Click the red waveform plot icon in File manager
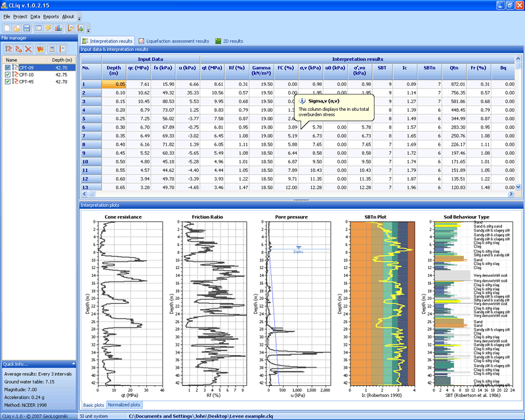Screen dimensions: 525x420 40,49
